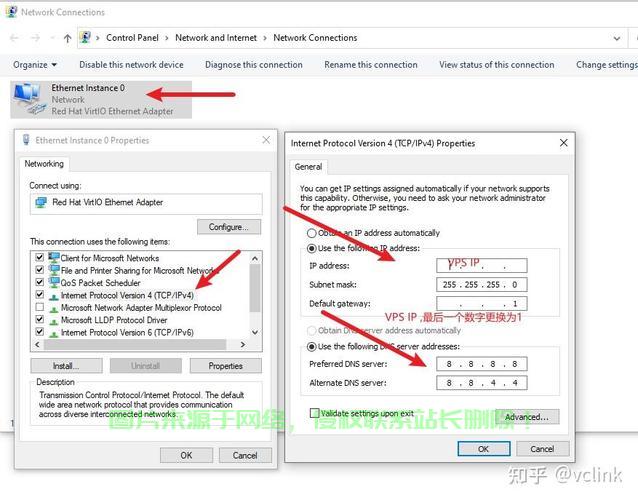Click the items list scroll down arrow

[x=255, y=332]
